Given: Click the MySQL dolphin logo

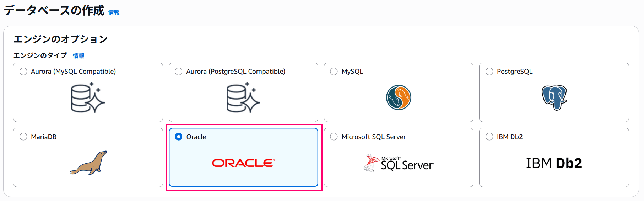Looking at the screenshot, I should 399,97.
